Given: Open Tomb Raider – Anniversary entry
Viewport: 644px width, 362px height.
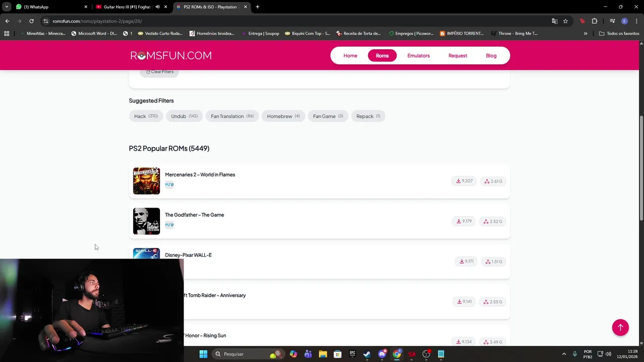Looking at the screenshot, I should (215, 295).
